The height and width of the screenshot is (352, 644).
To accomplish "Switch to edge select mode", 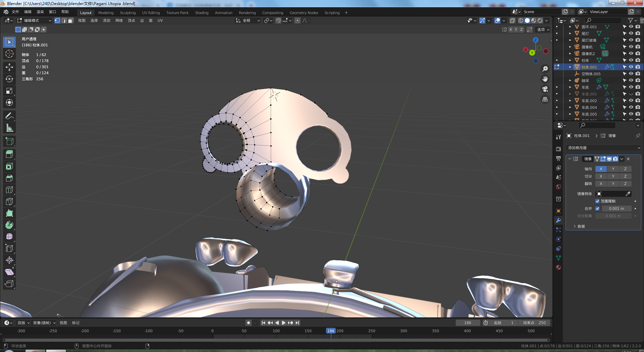I will point(64,20).
